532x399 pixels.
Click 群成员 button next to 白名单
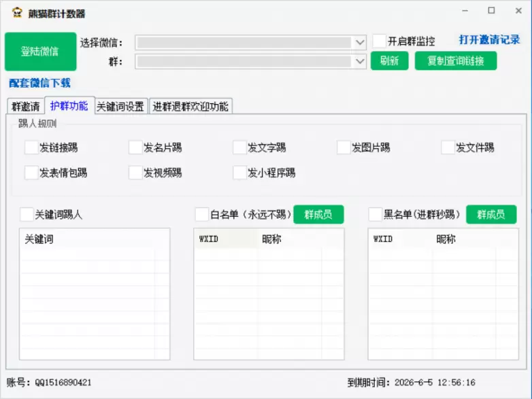coord(318,215)
